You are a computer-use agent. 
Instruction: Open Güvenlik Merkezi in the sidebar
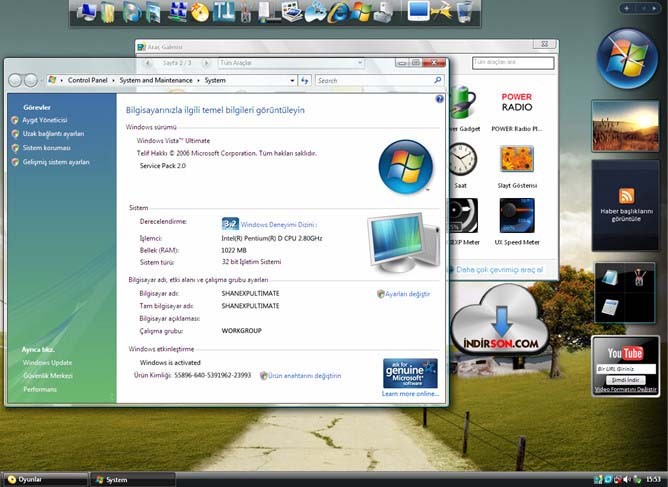click(x=48, y=376)
